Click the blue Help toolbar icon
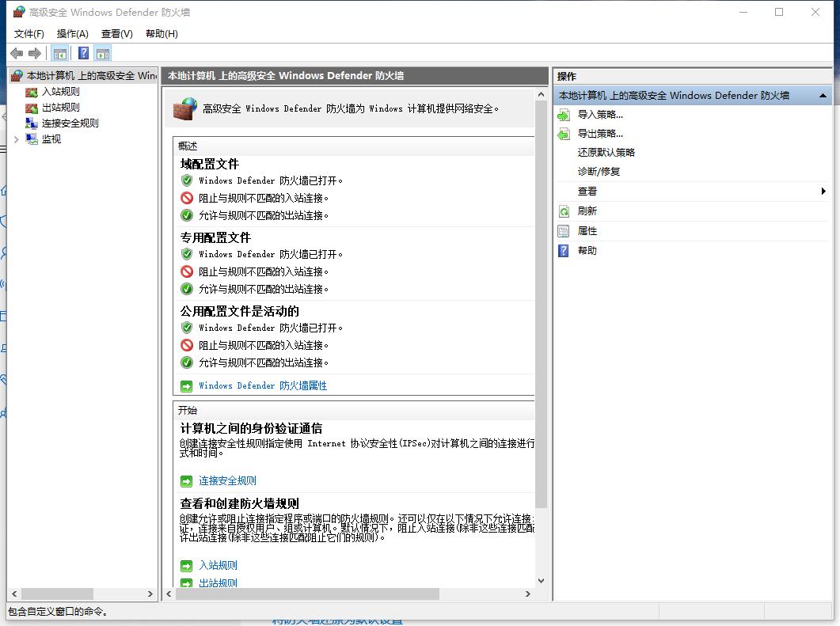 pyautogui.click(x=84, y=54)
